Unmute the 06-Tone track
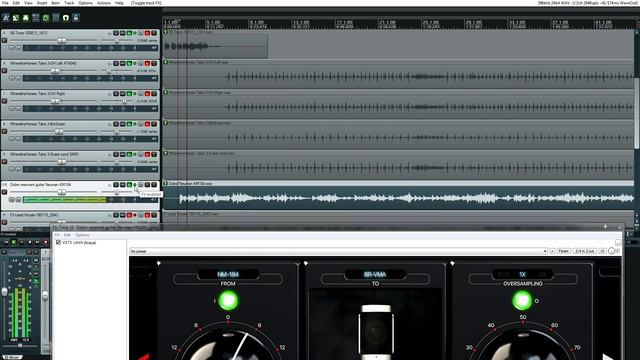Screen dimensions: 640x360 [x=147, y=33]
